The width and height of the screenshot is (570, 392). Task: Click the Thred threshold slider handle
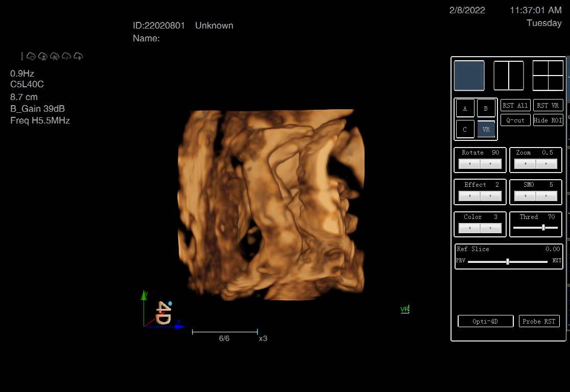click(x=543, y=228)
